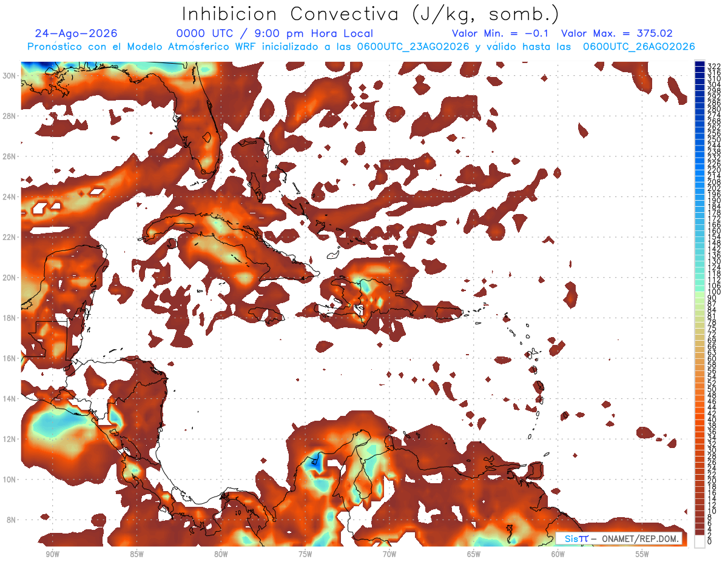Click the 85W longitude label
This screenshot has height=562, width=728.
click(x=136, y=554)
